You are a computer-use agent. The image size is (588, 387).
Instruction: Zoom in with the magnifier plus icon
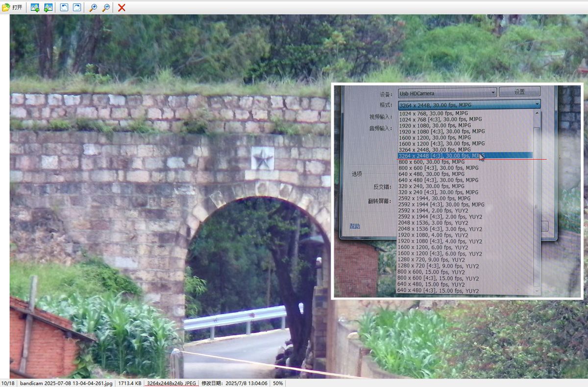(93, 7)
